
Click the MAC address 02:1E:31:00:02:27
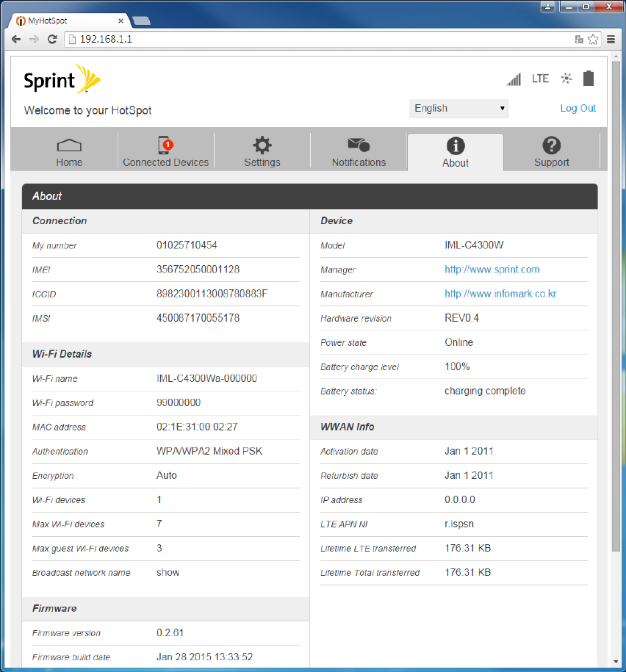197,427
